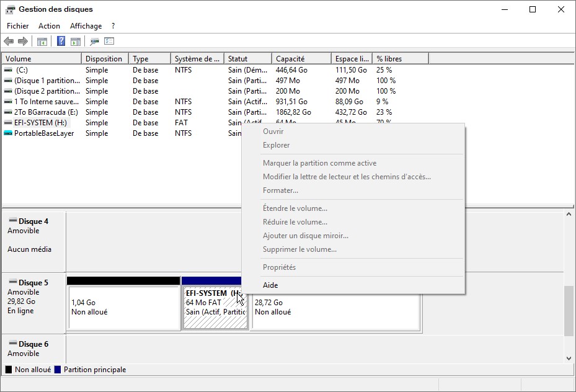Click the Disque 5 disk icon
Image resolution: width=576 pixels, height=392 pixels.
click(x=12, y=283)
